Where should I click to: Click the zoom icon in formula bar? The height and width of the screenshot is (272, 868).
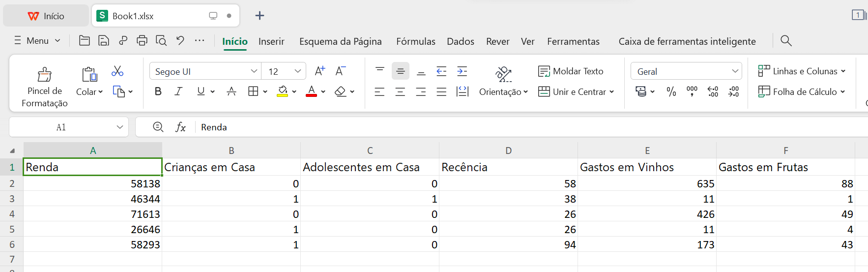coord(158,127)
